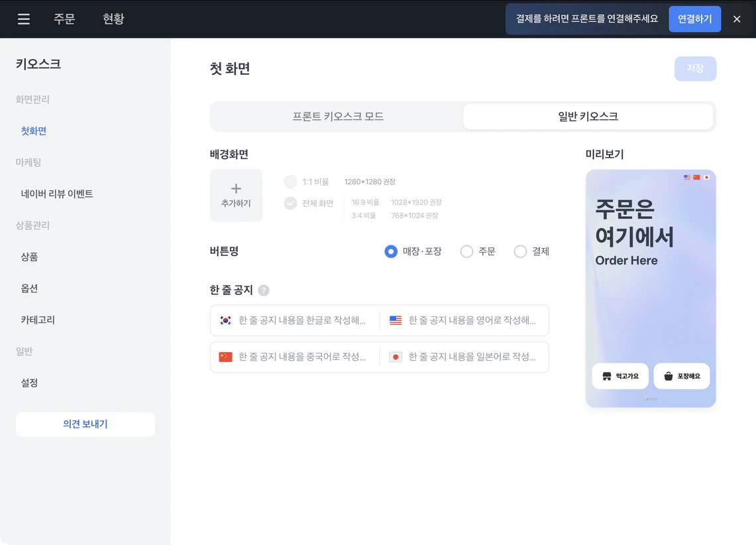Click the 일반 section label

24,351
